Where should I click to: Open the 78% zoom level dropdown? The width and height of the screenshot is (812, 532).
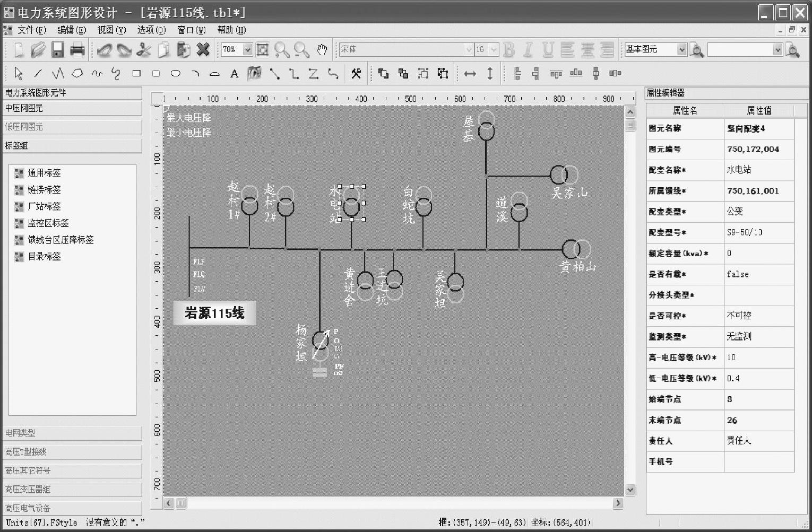pos(247,49)
